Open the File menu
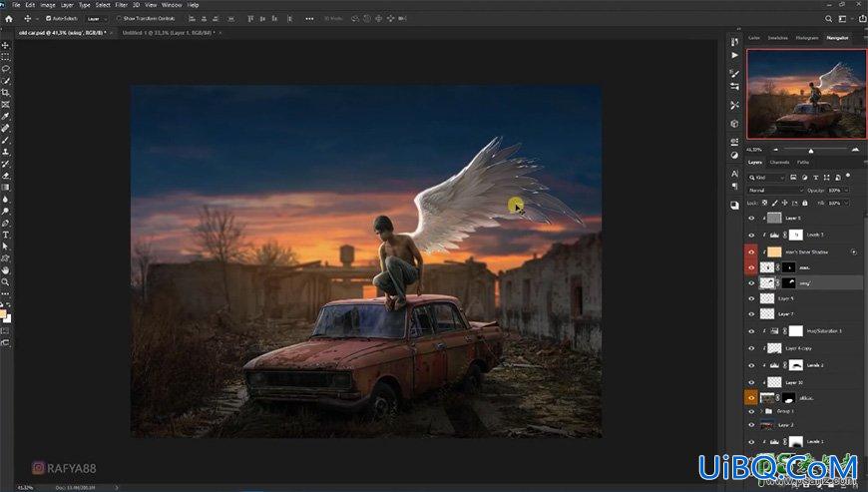The image size is (868, 492). [x=16, y=4]
